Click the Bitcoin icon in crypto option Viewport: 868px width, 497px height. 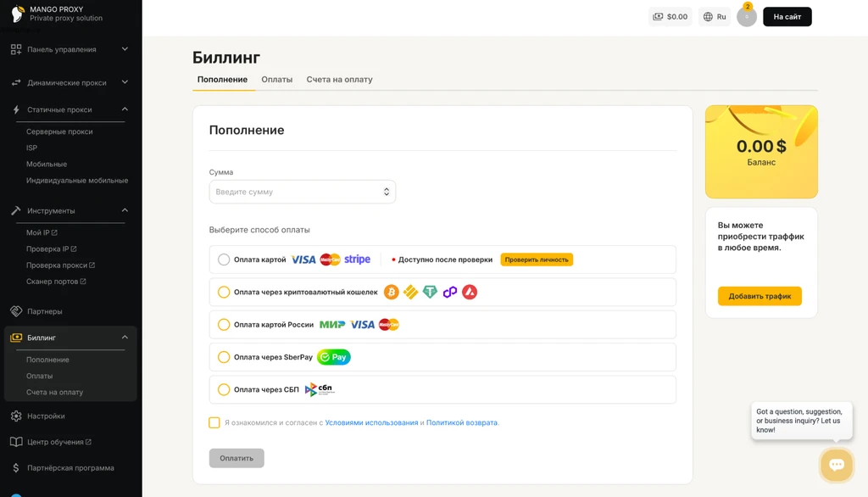(x=392, y=292)
